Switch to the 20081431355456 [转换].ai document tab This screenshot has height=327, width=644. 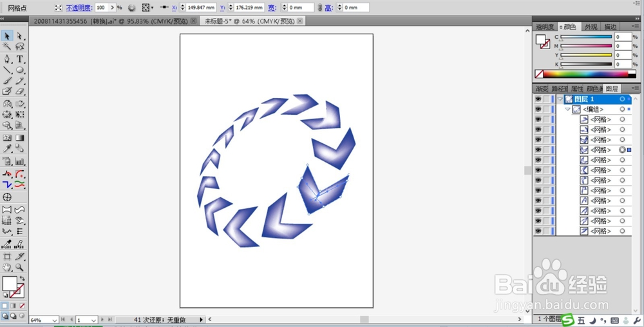click(111, 21)
